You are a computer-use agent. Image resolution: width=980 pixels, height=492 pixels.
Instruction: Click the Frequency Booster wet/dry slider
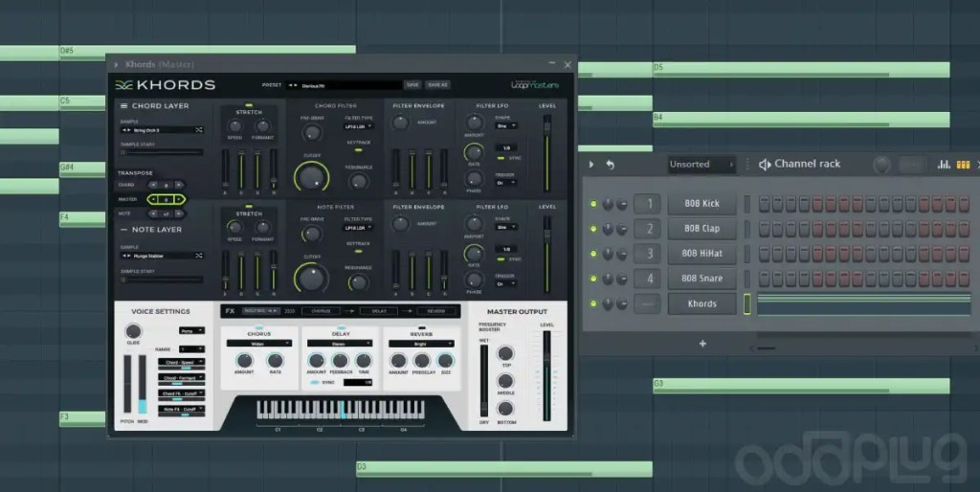(483, 379)
